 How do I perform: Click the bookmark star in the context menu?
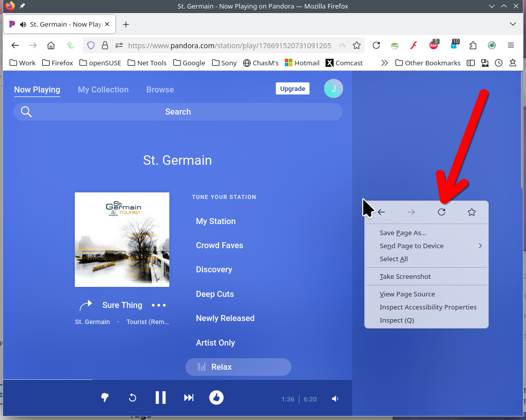tap(472, 212)
